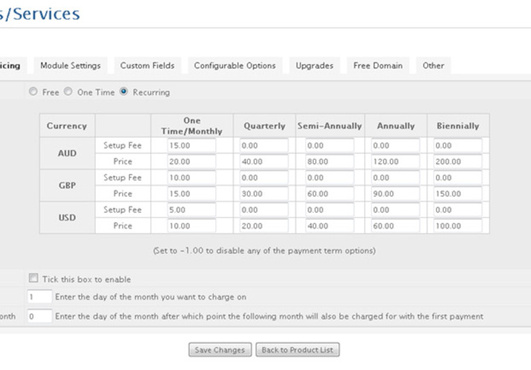Edit USD Setup Fee Annually field
This screenshot has width=531, height=370.
[395, 210]
